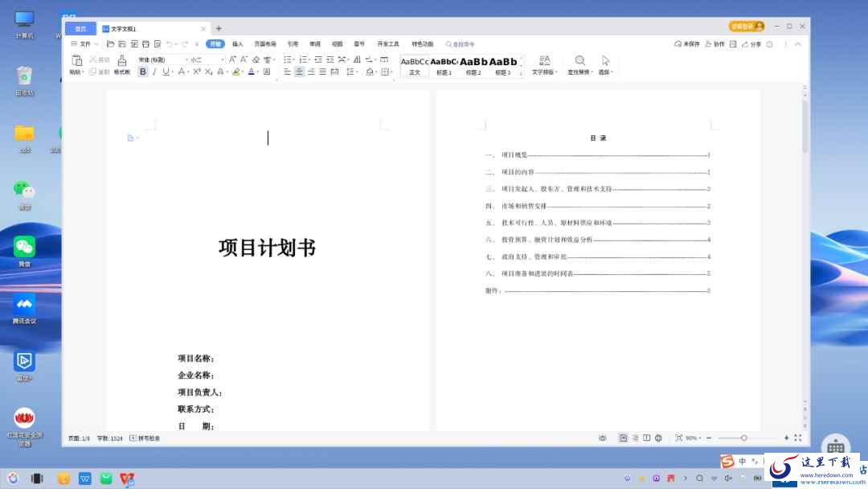Open new tab with plus button
This screenshot has width=868, height=489.
tap(219, 28)
